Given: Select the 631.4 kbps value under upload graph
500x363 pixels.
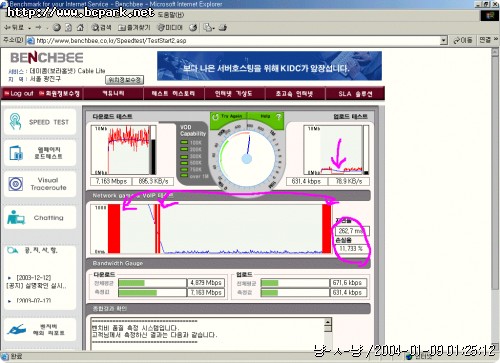Looking at the screenshot, I should [x=306, y=181].
